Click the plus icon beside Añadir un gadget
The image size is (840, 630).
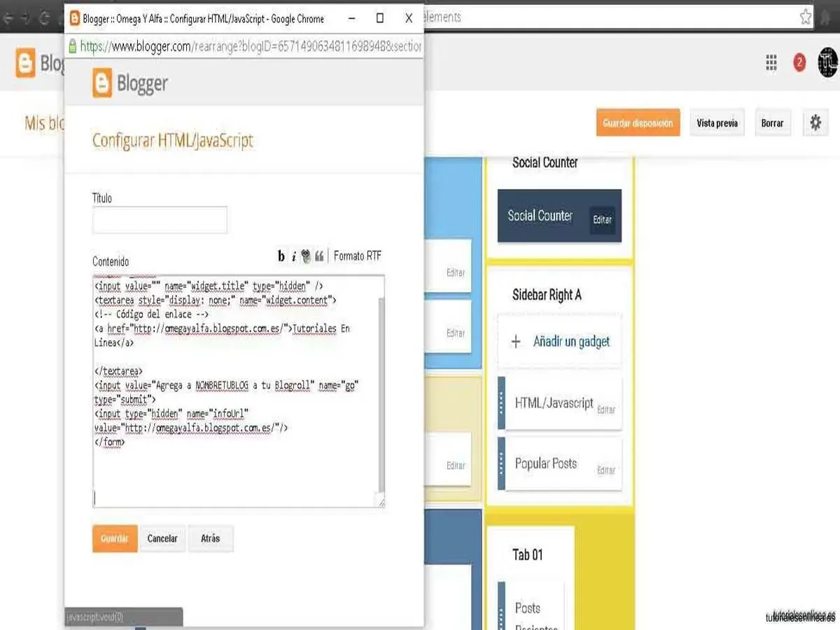point(516,342)
